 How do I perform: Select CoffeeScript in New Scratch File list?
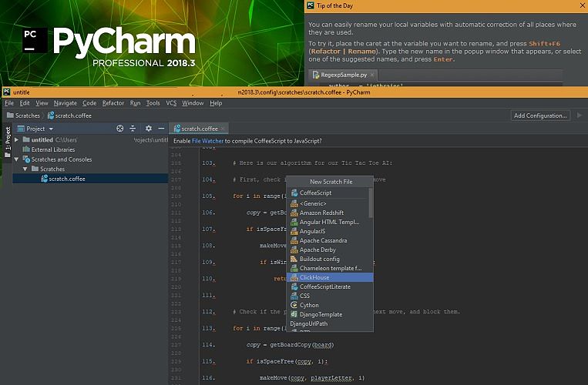point(330,192)
